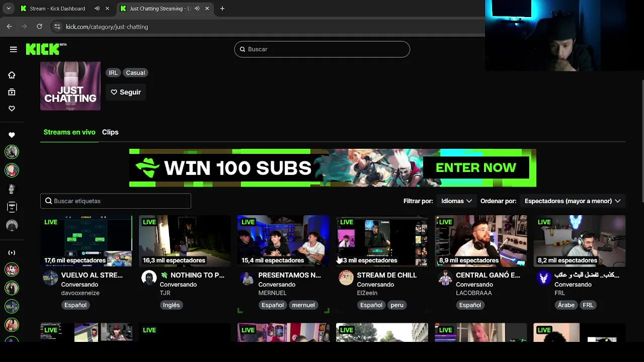Mute the Stream - Kick Dashboard tab audio

(x=97, y=9)
